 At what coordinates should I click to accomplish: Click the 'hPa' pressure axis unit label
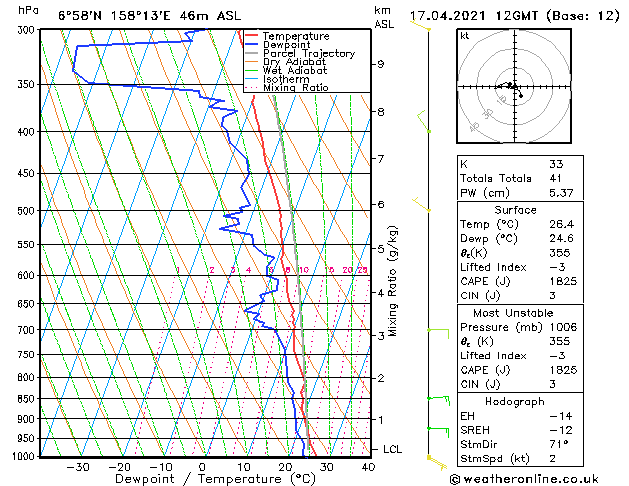pos(28,10)
